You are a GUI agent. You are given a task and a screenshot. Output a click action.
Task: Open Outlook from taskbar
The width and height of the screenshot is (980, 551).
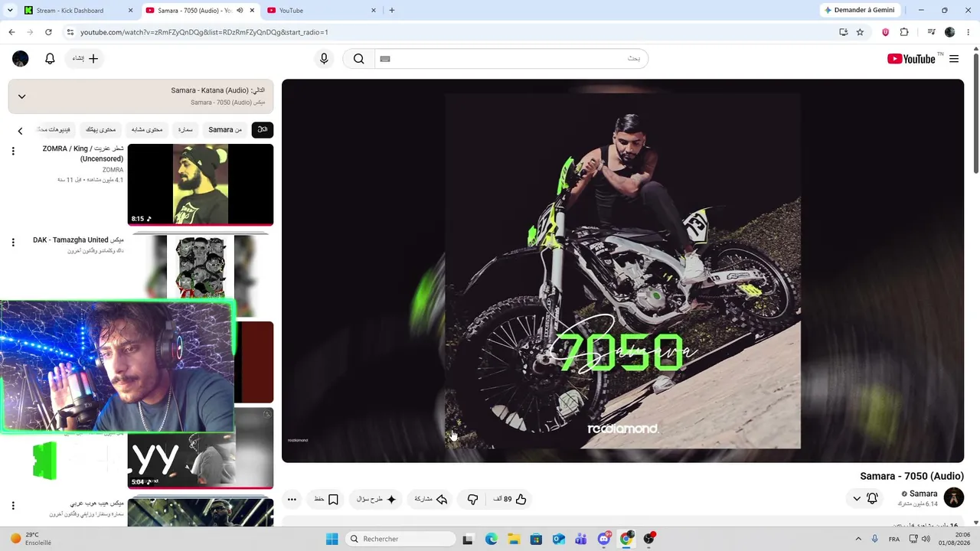point(559,539)
